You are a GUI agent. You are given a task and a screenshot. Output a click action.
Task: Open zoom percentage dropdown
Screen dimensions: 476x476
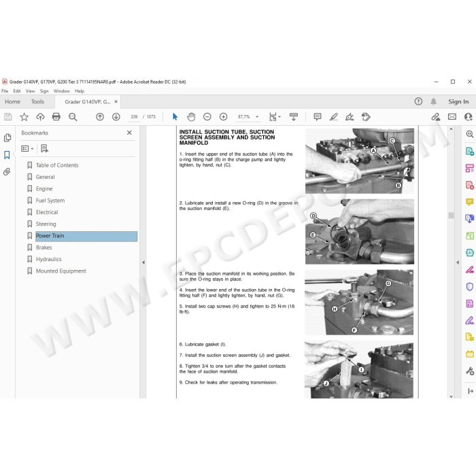[257, 117]
